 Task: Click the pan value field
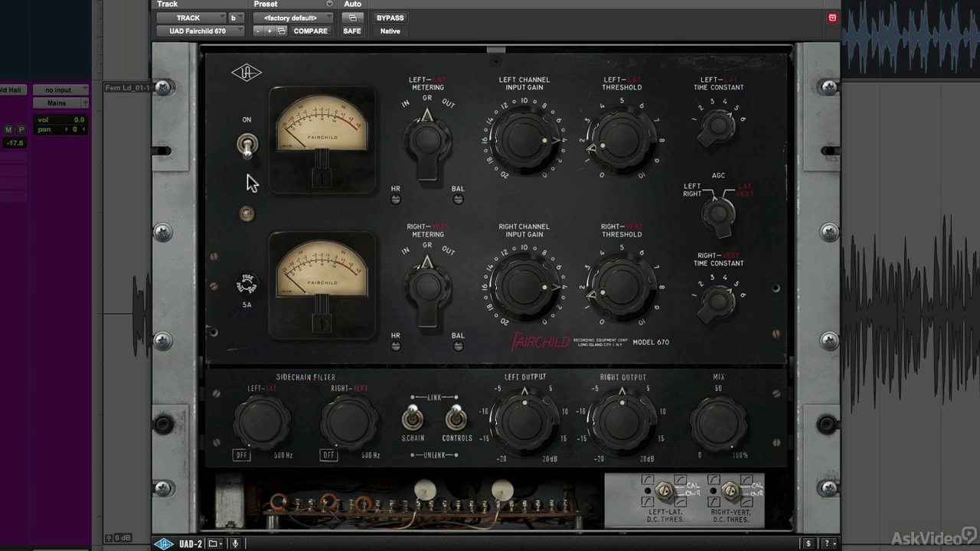click(x=61, y=129)
